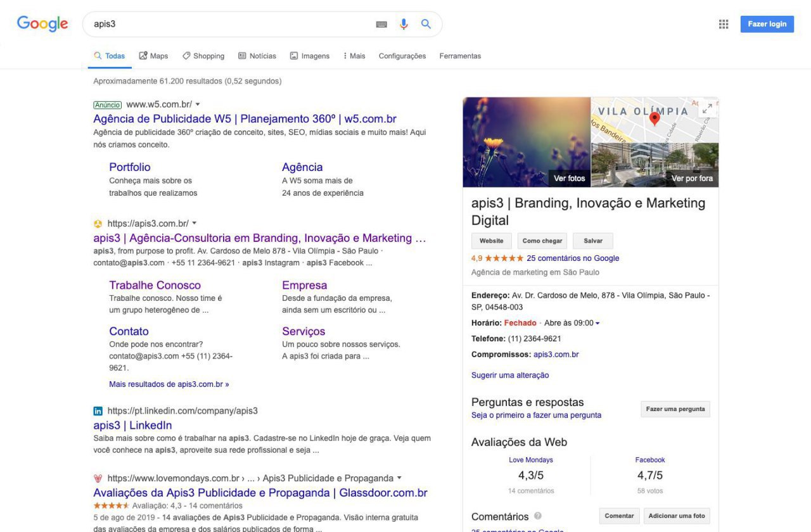Click the help icon beside Comentários

coord(538,516)
